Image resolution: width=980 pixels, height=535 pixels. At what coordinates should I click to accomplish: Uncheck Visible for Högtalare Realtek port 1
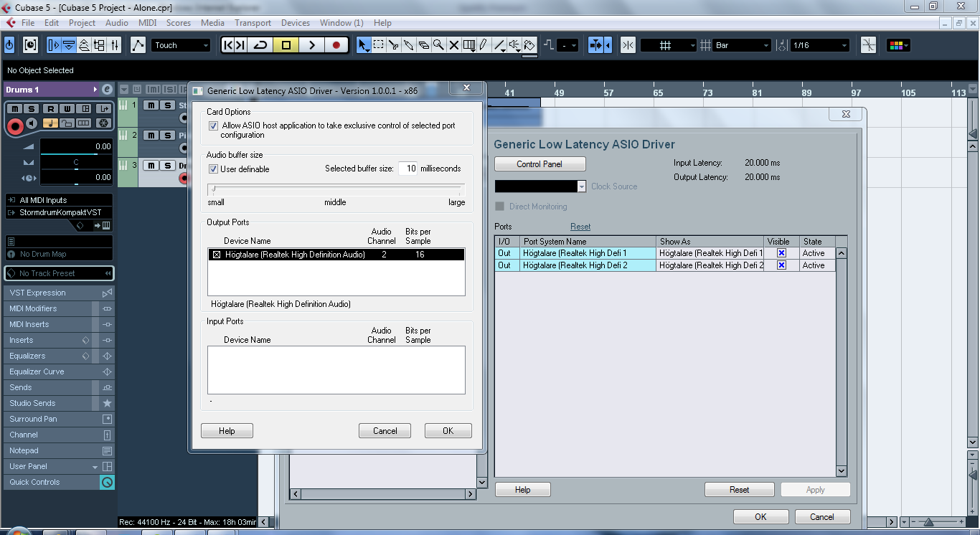781,253
